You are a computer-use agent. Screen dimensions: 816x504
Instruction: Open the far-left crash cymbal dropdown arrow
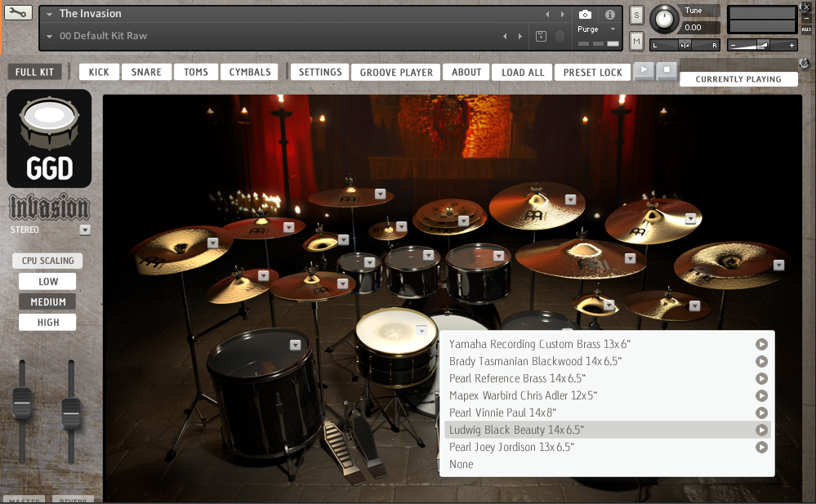coord(212,243)
